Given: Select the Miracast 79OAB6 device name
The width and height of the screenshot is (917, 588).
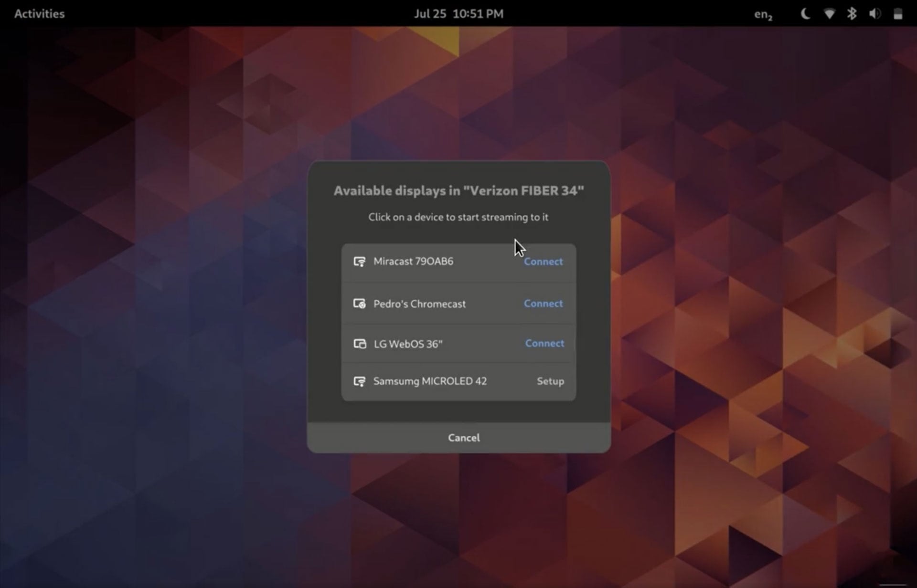Looking at the screenshot, I should click(413, 262).
